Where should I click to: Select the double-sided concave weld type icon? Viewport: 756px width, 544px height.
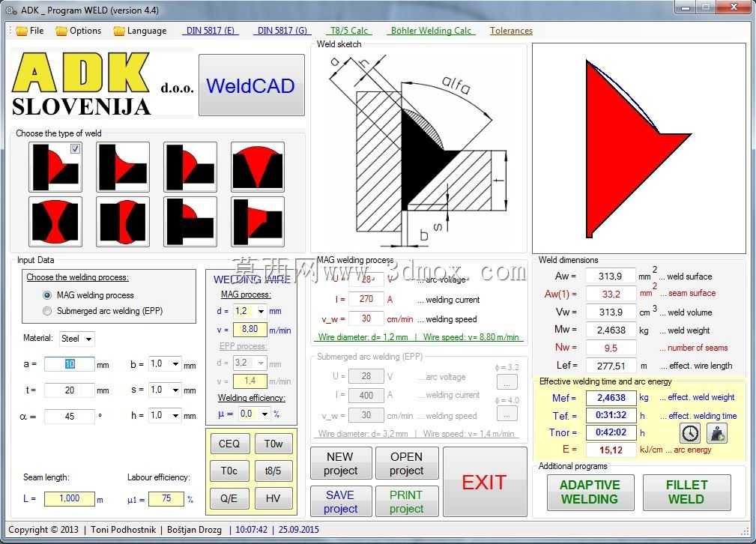pos(123,222)
